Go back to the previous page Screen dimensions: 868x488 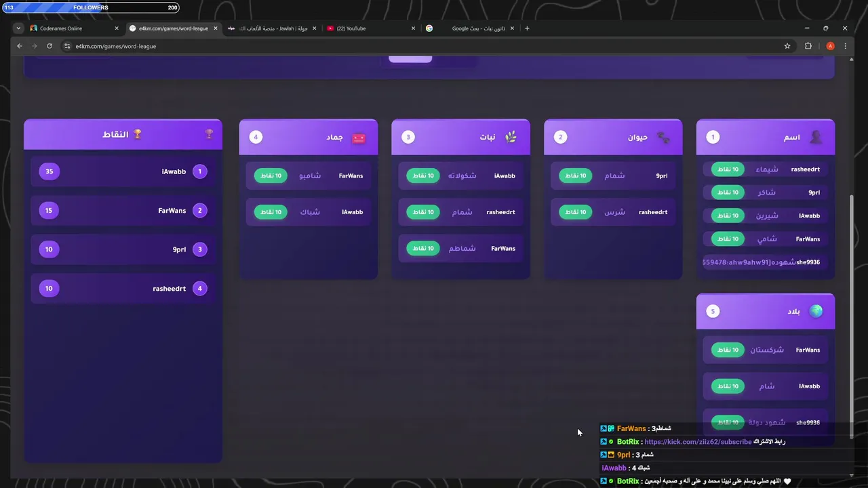click(20, 46)
